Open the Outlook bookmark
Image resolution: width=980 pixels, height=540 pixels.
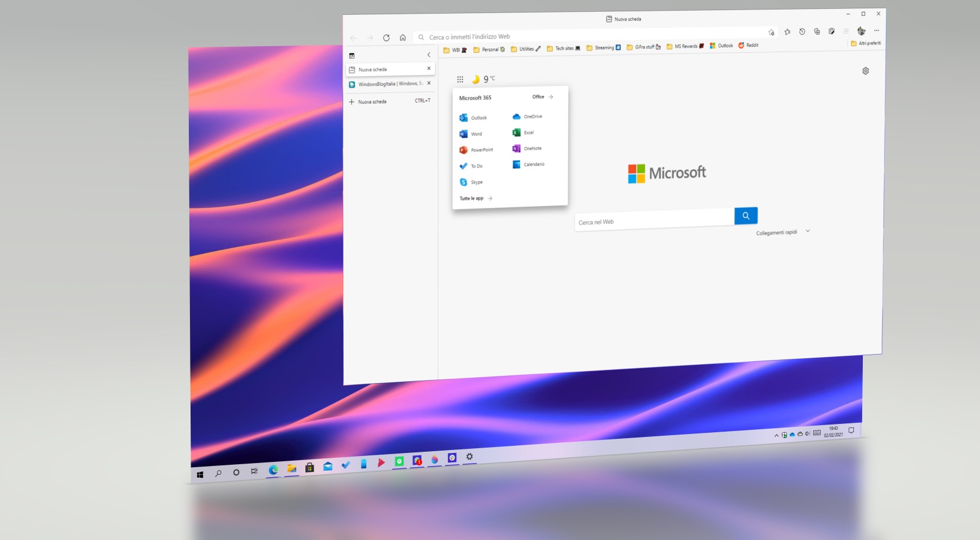point(721,46)
